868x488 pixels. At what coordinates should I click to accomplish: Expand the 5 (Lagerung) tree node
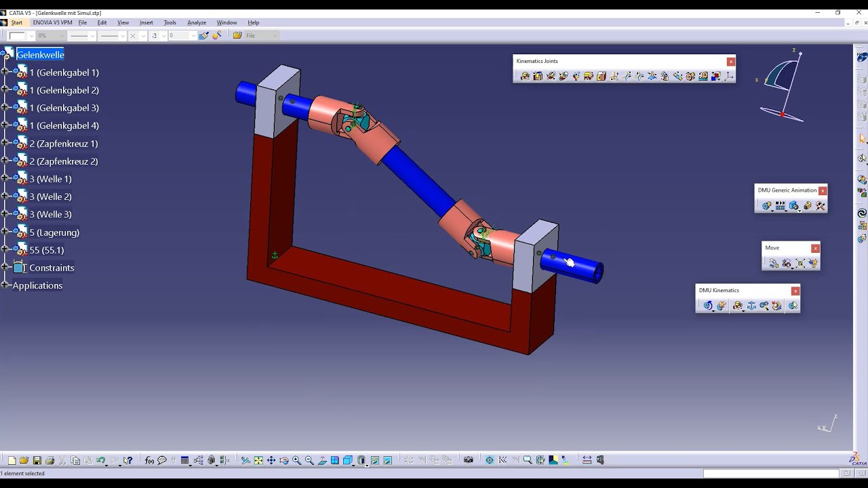click(x=5, y=232)
